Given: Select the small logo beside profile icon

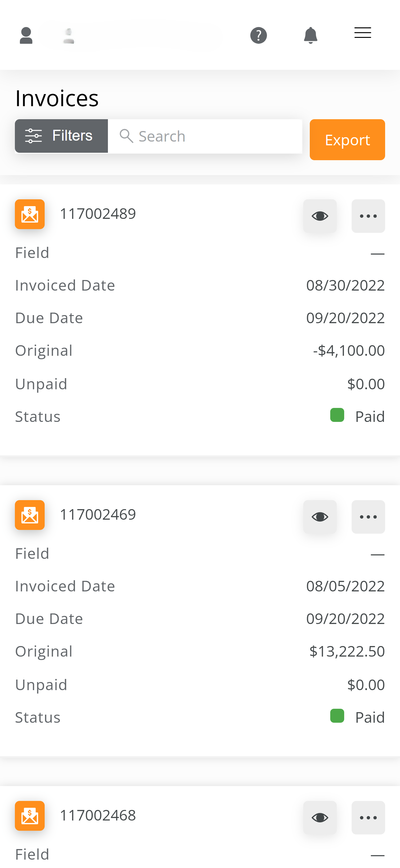Looking at the screenshot, I should (x=69, y=36).
